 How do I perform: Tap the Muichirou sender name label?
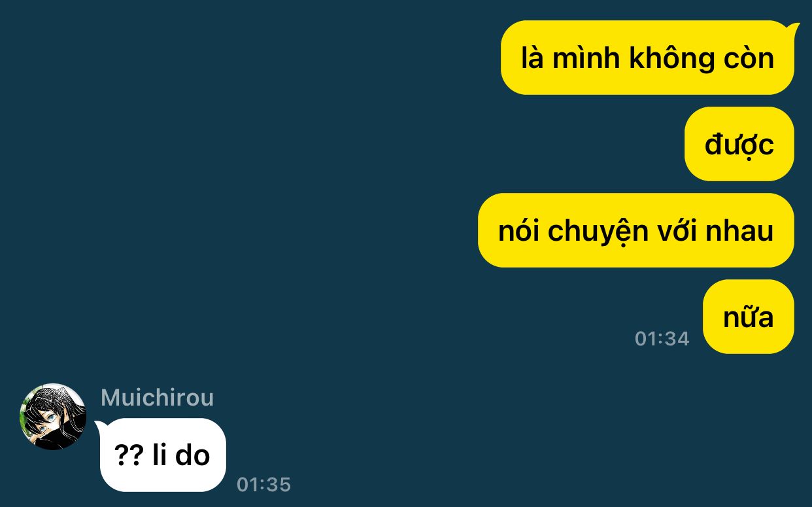(x=158, y=398)
